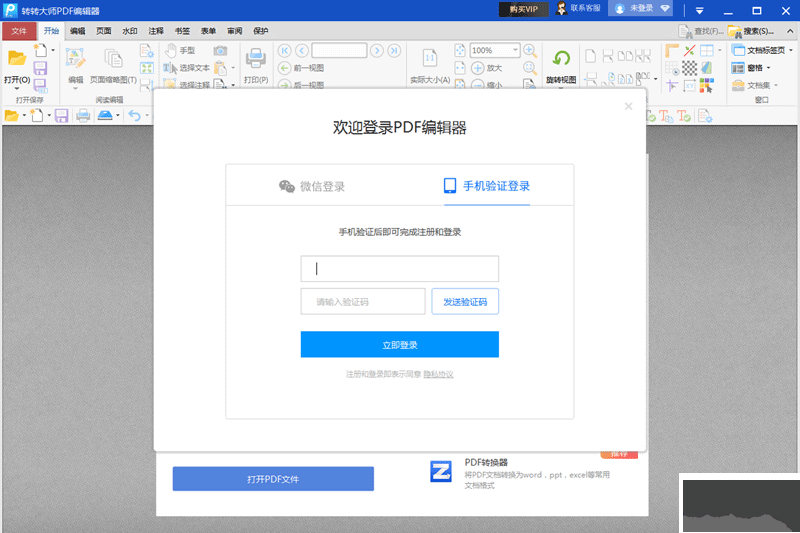800x533 pixels.
Task: Open the zoom percentage 100% dropdown
Action: pyautogui.click(x=515, y=50)
